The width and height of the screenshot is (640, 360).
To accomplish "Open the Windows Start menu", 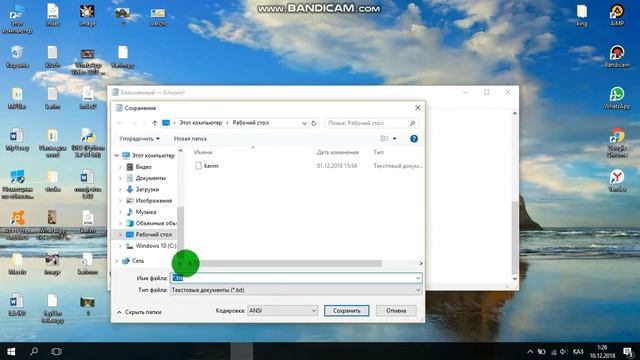I will 11,351.
